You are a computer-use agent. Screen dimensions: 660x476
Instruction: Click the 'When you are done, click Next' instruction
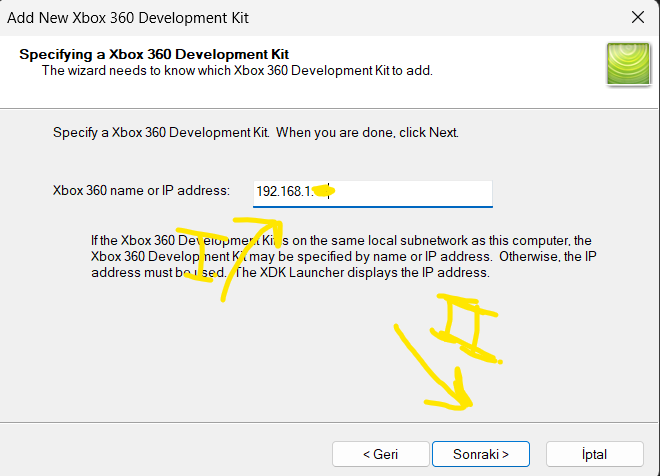click(x=367, y=133)
